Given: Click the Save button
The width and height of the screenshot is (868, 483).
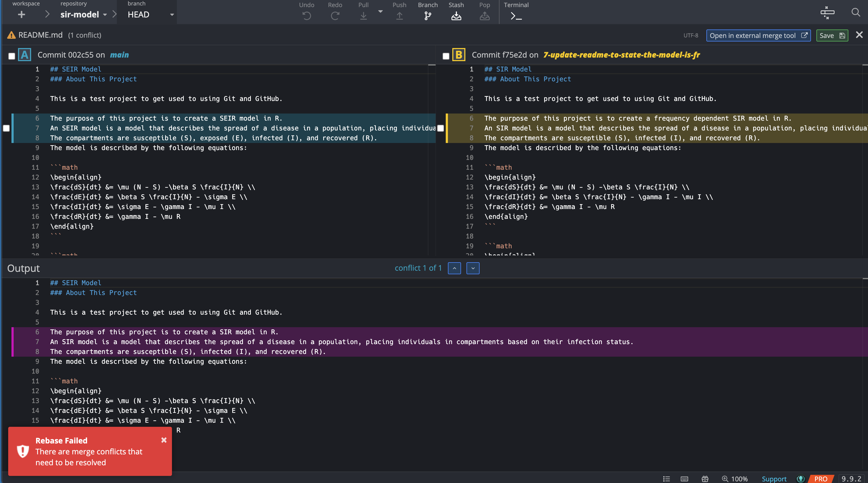Looking at the screenshot, I should (832, 35).
